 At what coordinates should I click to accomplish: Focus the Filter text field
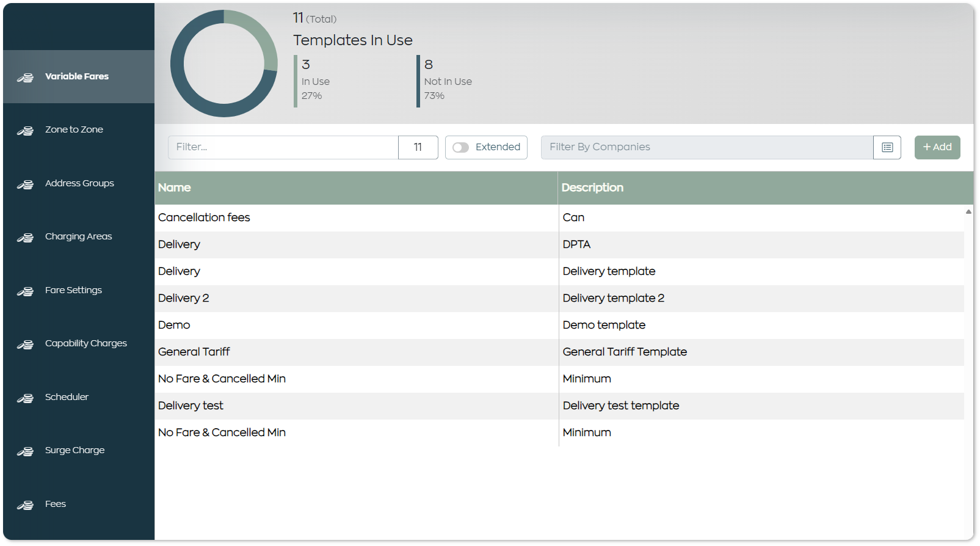pyautogui.click(x=283, y=147)
